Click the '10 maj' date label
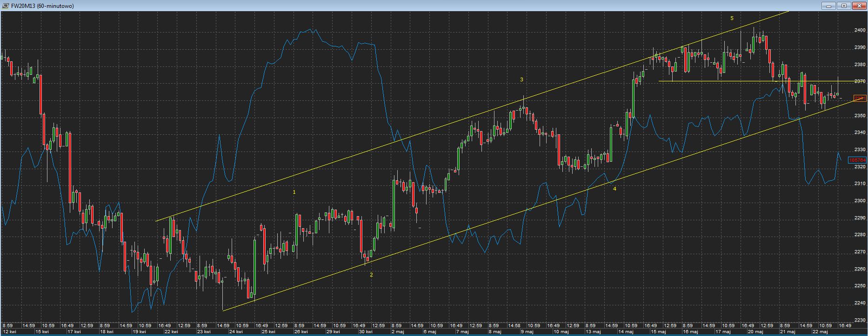868x336 pixels. click(x=561, y=332)
